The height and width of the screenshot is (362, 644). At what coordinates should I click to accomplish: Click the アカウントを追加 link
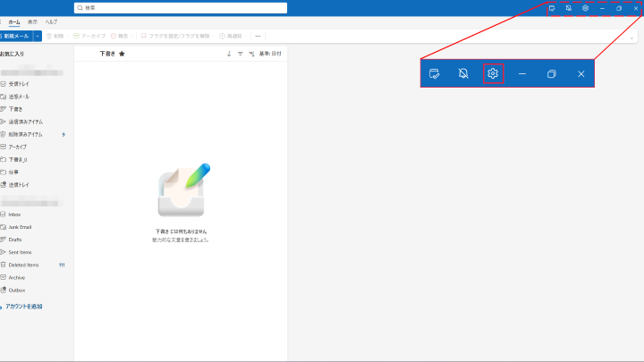pyautogui.click(x=23, y=307)
